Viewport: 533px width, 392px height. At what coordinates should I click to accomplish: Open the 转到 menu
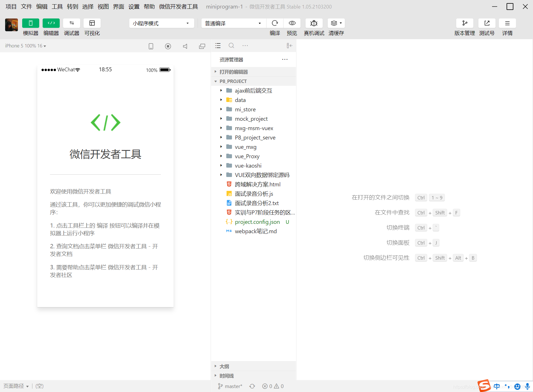[x=72, y=7]
